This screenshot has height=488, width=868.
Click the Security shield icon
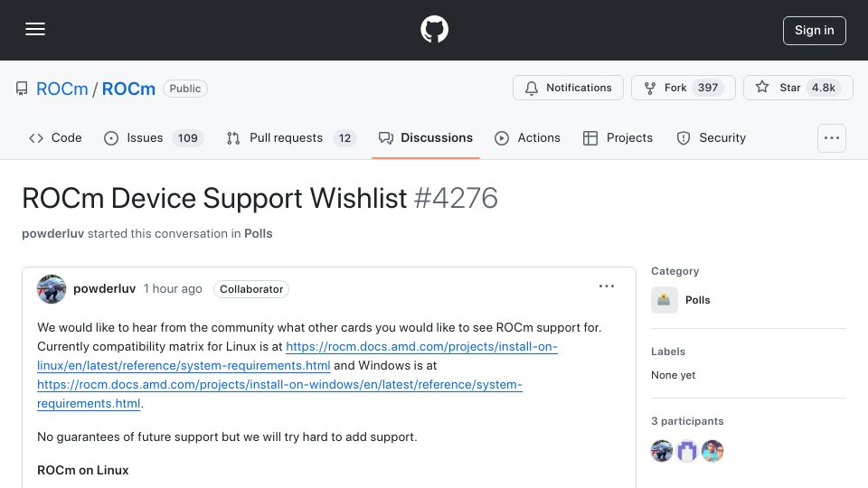[x=684, y=138]
